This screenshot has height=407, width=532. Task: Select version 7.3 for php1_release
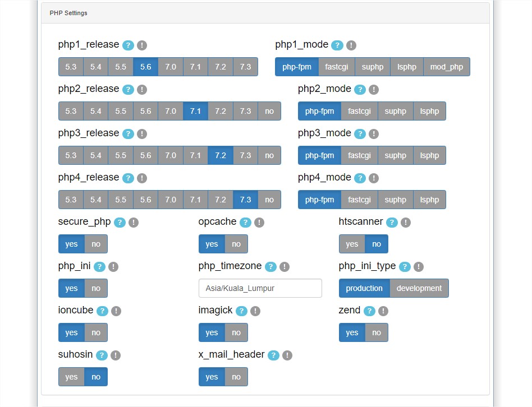click(x=245, y=67)
